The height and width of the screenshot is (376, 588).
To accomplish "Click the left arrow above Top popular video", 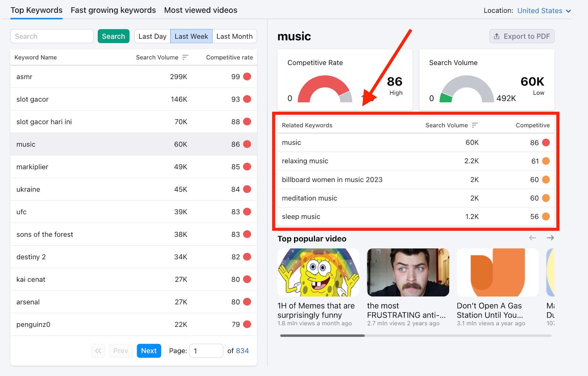I will pyautogui.click(x=532, y=238).
